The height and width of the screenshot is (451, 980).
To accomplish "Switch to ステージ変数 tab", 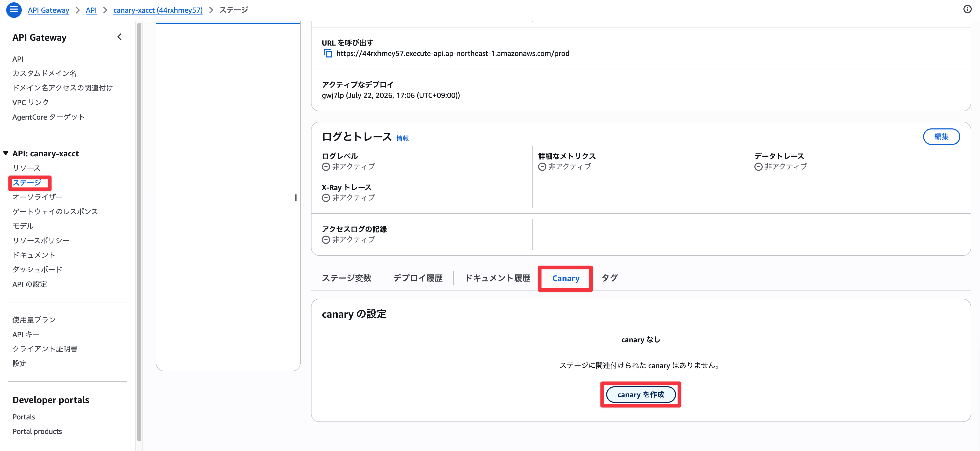I will click(347, 278).
